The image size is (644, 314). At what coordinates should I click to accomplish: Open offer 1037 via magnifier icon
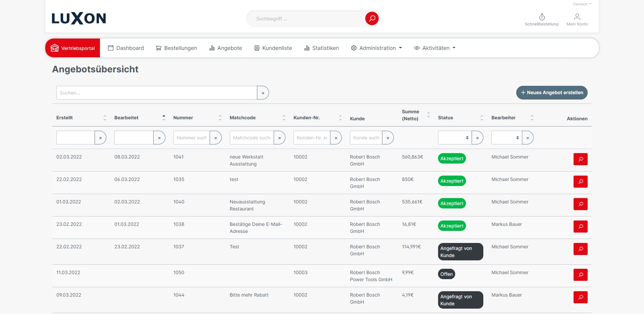point(580,249)
